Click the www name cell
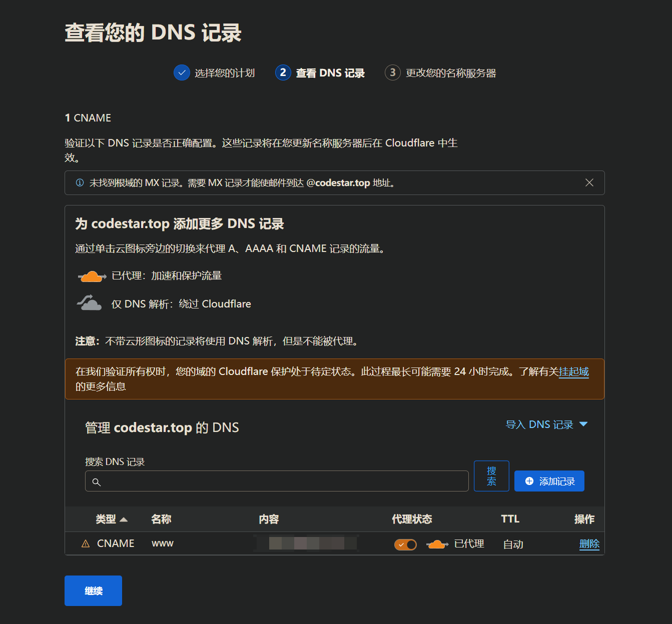The width and height of the screenshot is (672, 624). [163, 543]
